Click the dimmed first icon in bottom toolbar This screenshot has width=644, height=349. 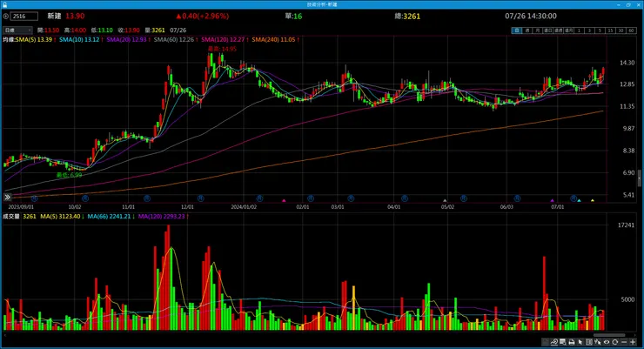[546, 342]
